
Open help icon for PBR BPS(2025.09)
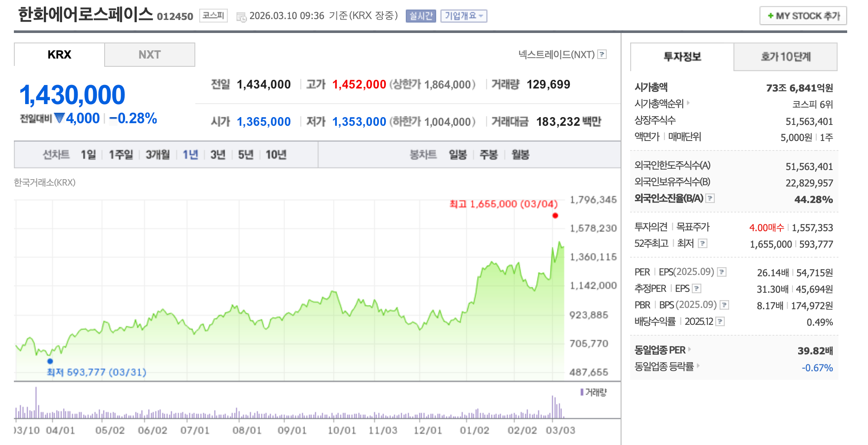click(x=724, y=305)
